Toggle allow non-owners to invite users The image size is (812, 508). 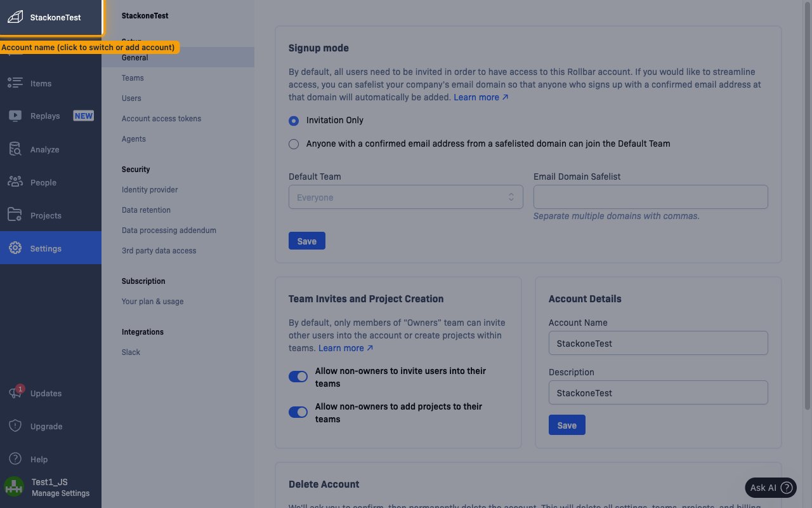298,377
